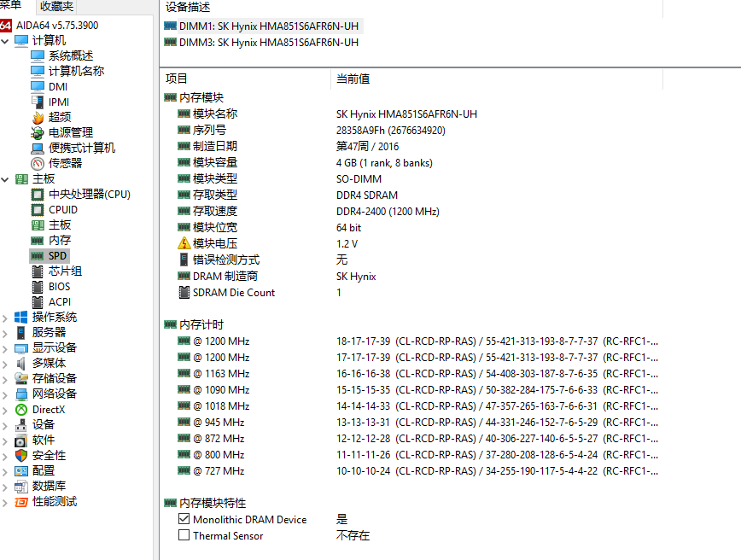741x560 pixels.
Task: Click the 服务器 tower icon
Action: (x=21, y=333)
